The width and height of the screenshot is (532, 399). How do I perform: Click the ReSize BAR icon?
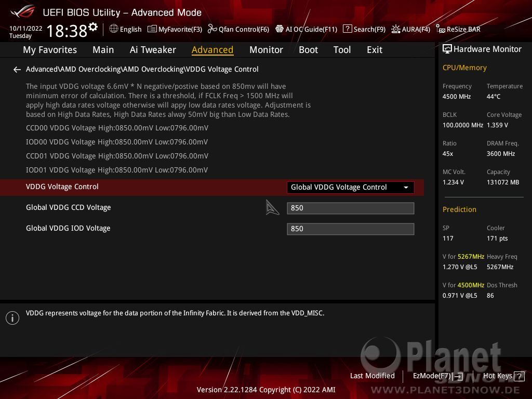[x=441, y=29]
